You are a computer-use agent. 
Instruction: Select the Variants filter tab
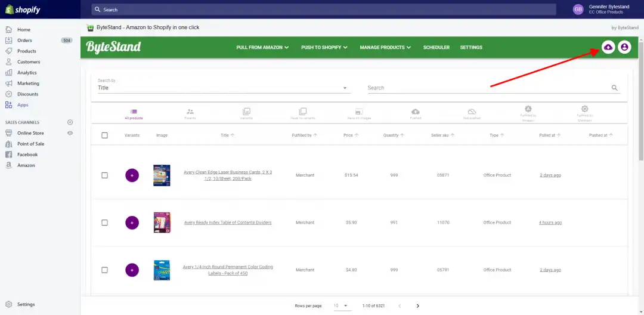246,114
